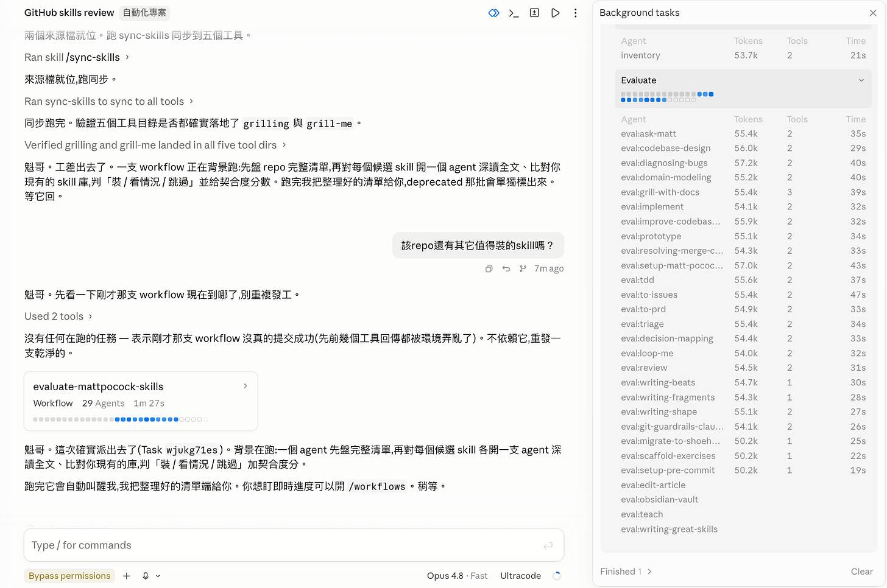Select the eval:triage agent row

[743, 324]
